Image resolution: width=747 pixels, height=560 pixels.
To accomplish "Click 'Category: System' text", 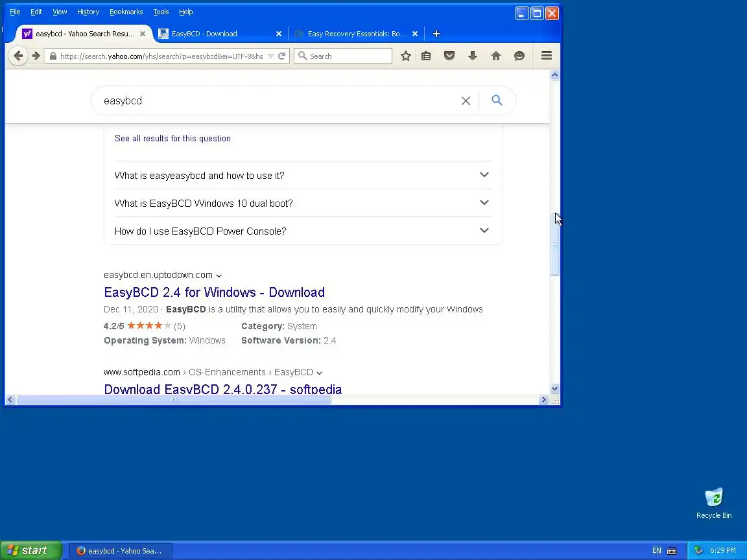I will click(279, 326).
